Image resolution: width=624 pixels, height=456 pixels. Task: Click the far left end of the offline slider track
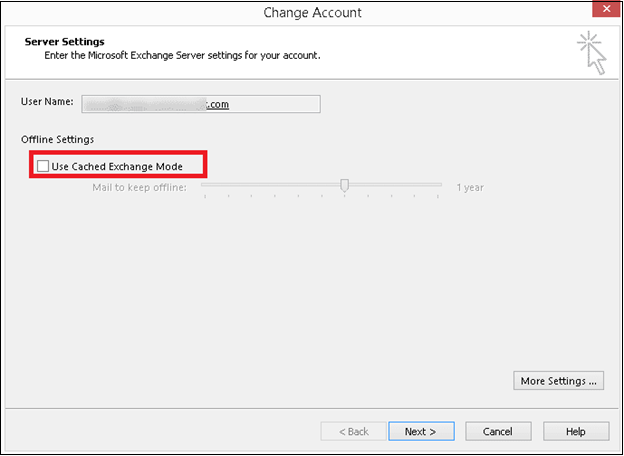[x=204, y=185]
